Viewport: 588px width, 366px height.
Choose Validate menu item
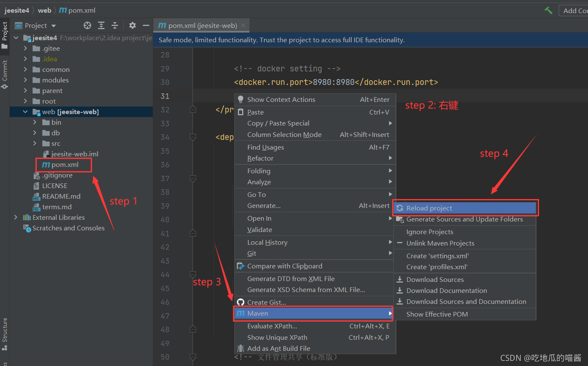[x=315, y=229]
